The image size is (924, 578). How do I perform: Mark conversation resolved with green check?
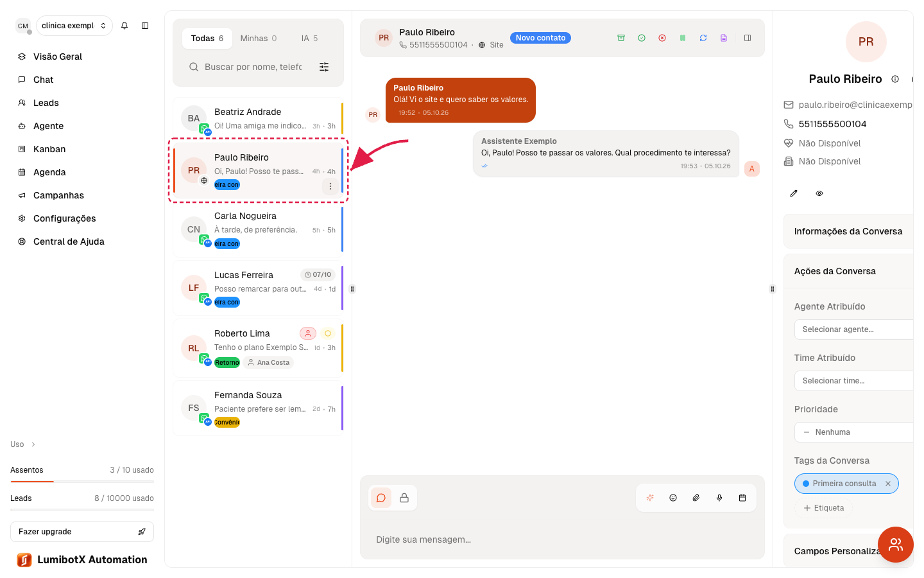point(642,38)
